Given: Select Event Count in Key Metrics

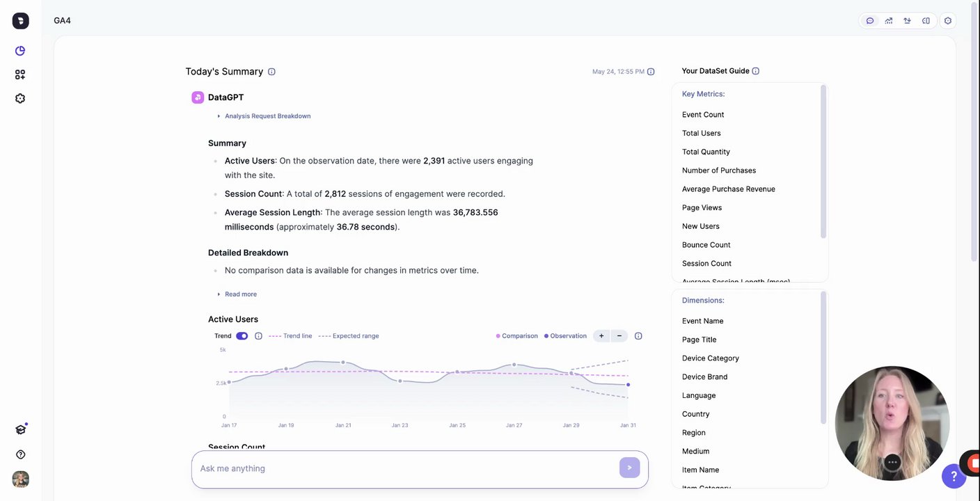Looking at the screenshot, I should point(703,115).
